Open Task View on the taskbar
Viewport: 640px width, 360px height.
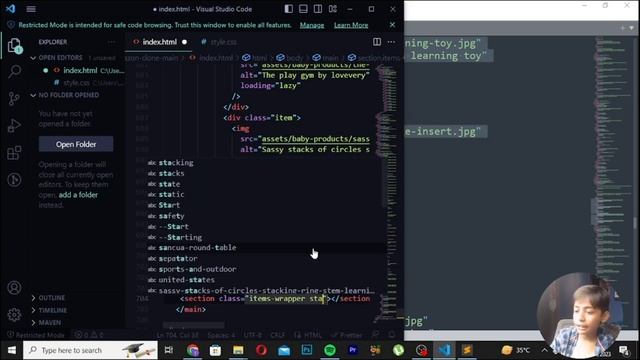[x=169, y=350]
